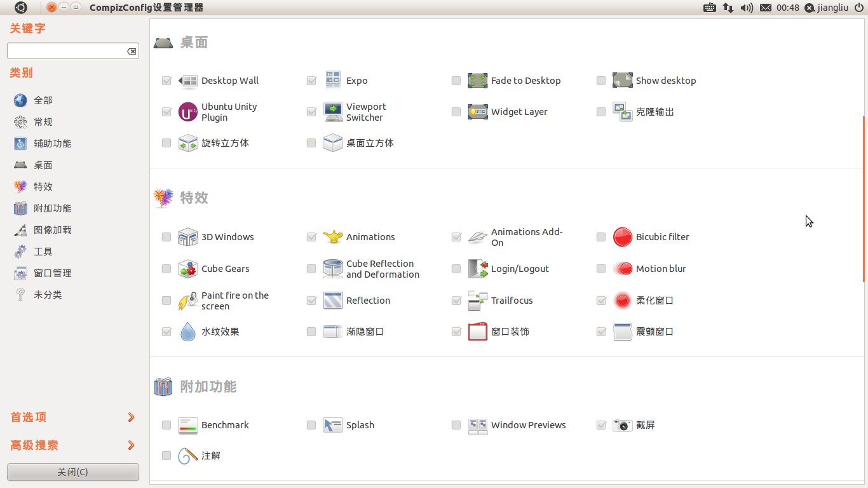
Task: Open the mail envelope indicator
Action: 766,8
